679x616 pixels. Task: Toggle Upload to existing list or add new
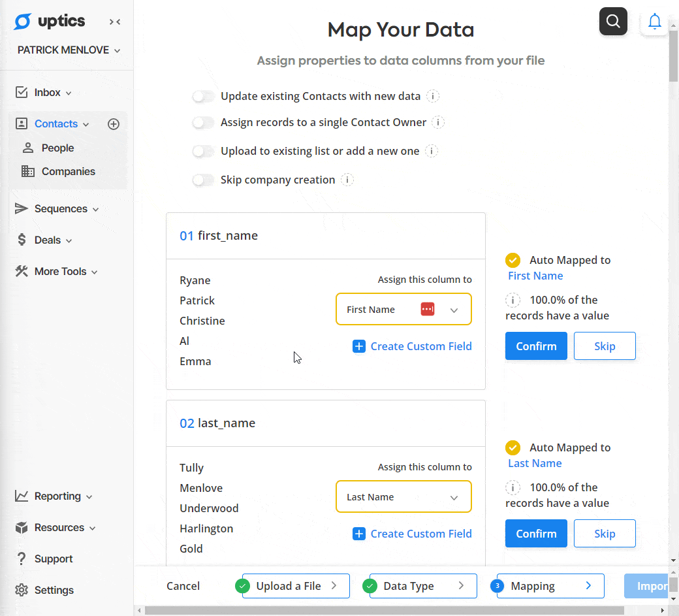[x=203, y=151]
